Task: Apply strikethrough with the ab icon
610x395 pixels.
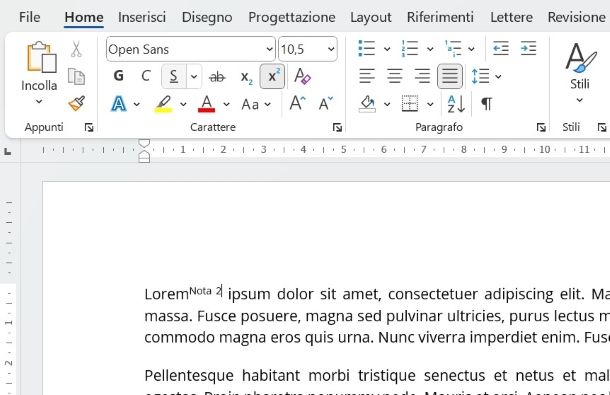Action: (217, 77)
